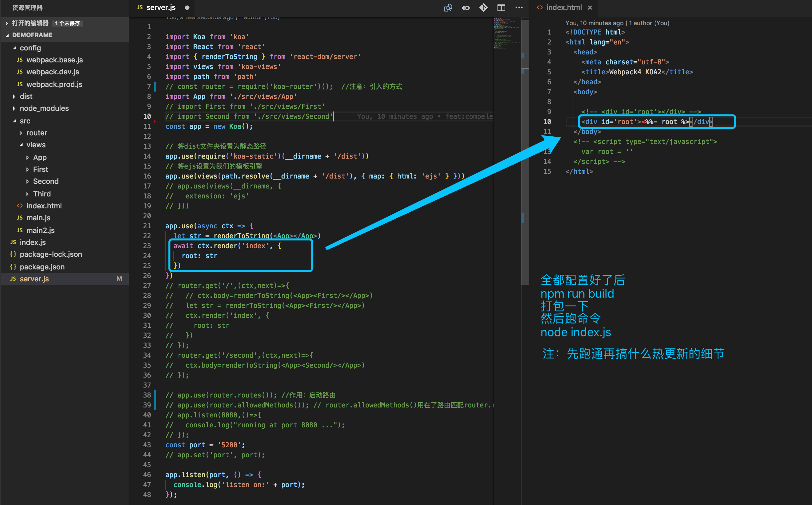The width and height of the screenshot is (812, 505).
Task: Click the 1个未保存 unsaved badge
Action: click(68, 23)
